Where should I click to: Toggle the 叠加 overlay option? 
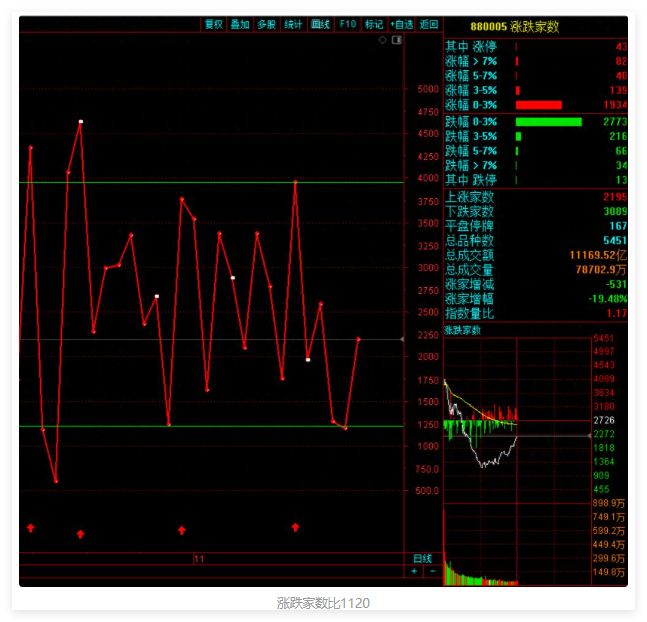click(240, 24)
